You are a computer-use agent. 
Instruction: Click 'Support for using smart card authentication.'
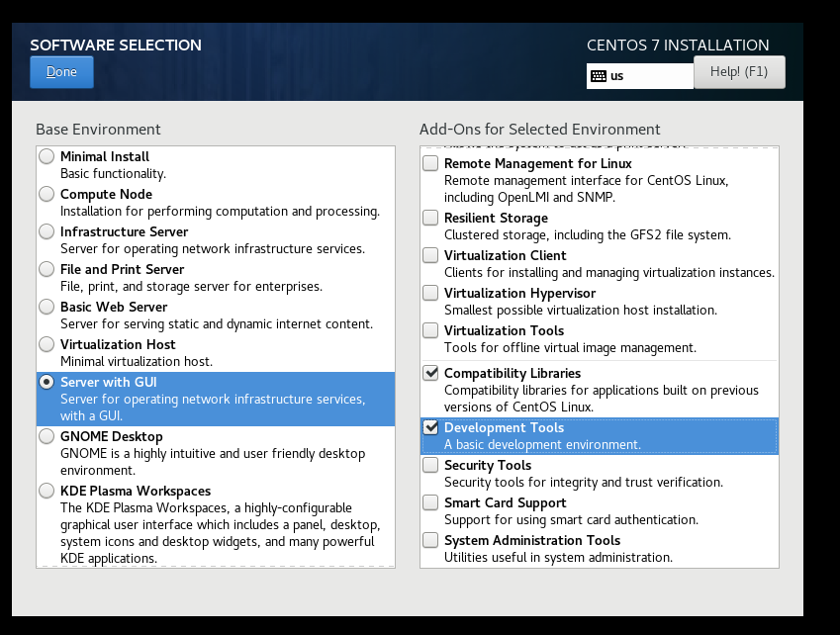(571, 520)
